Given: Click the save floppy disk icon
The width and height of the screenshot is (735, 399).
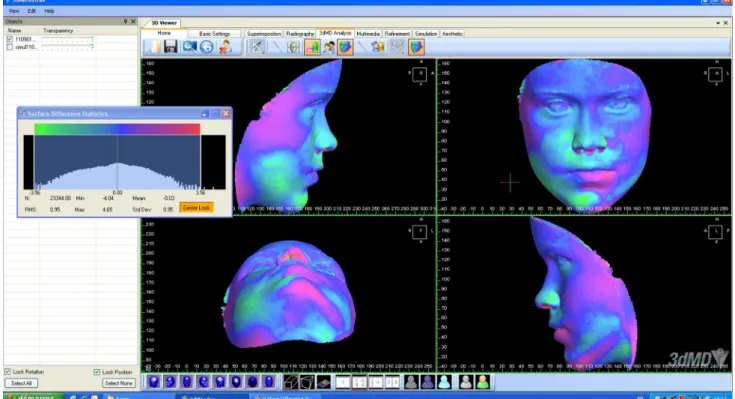Looking at the screenshot, I should [171, 47].
